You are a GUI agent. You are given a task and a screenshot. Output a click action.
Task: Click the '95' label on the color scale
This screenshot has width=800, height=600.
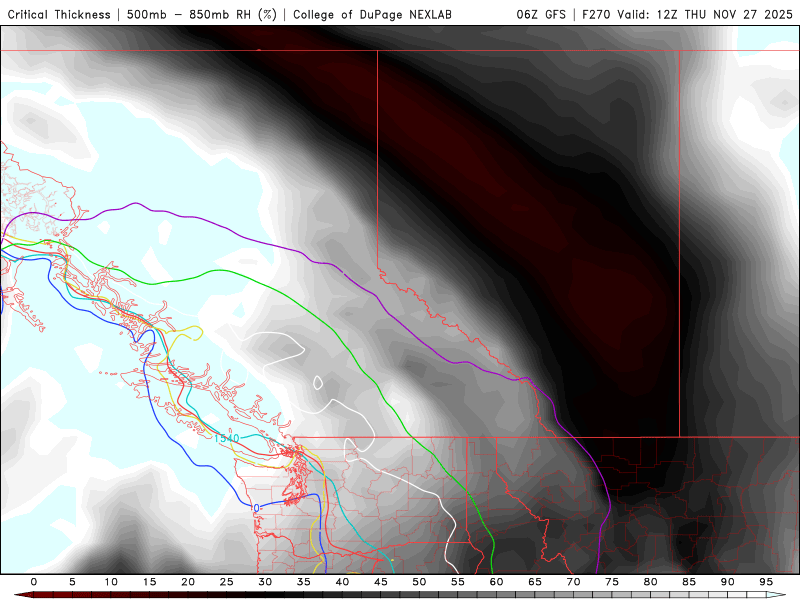point(766,582)
